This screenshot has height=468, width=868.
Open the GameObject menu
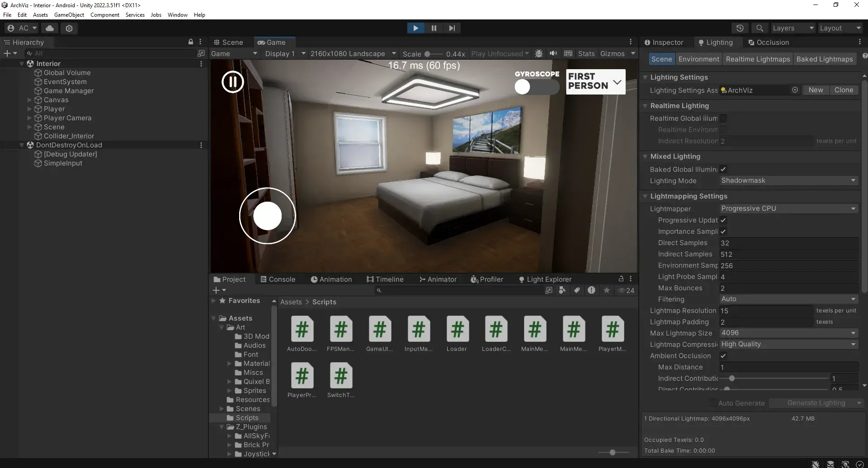69,15
